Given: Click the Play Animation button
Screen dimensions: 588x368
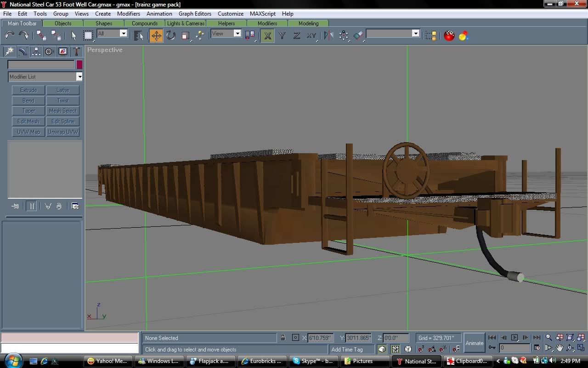Looking at the screenshot, I should 514,338.
